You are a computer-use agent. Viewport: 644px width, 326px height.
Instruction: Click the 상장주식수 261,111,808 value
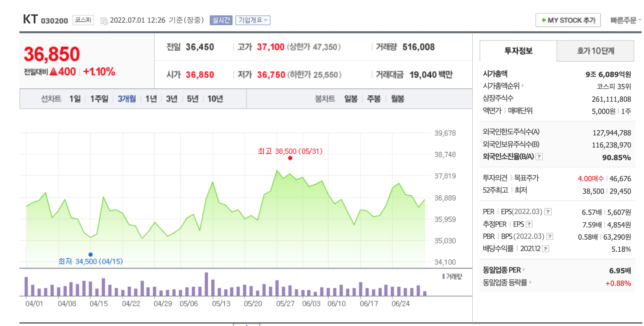(x=611, y=99)
